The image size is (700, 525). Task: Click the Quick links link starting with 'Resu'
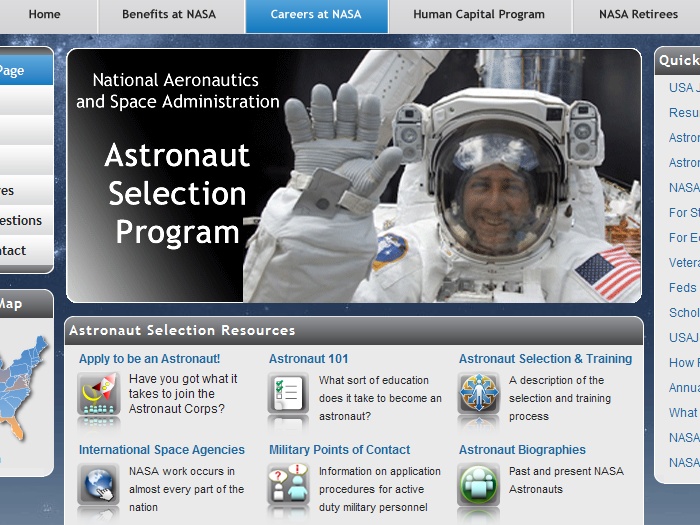[x=684, y=112]
